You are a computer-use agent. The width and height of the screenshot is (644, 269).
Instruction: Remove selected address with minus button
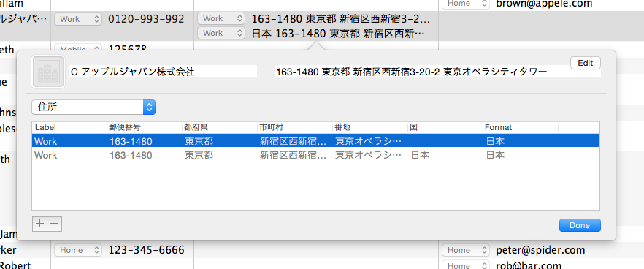(x=55, y=224)
